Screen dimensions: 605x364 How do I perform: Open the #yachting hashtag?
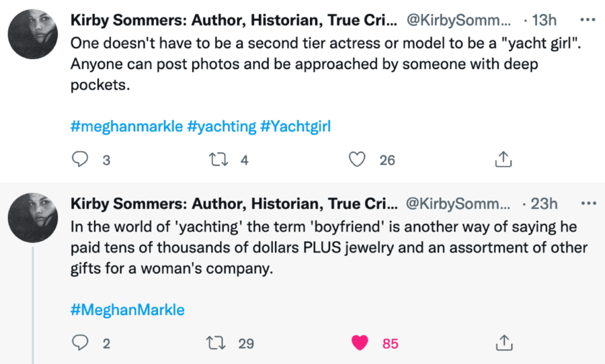[x=221, y=126]
